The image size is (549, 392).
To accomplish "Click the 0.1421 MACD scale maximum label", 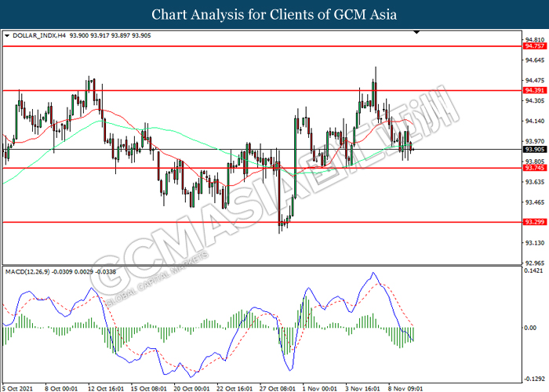I will (x=533, y=271).
